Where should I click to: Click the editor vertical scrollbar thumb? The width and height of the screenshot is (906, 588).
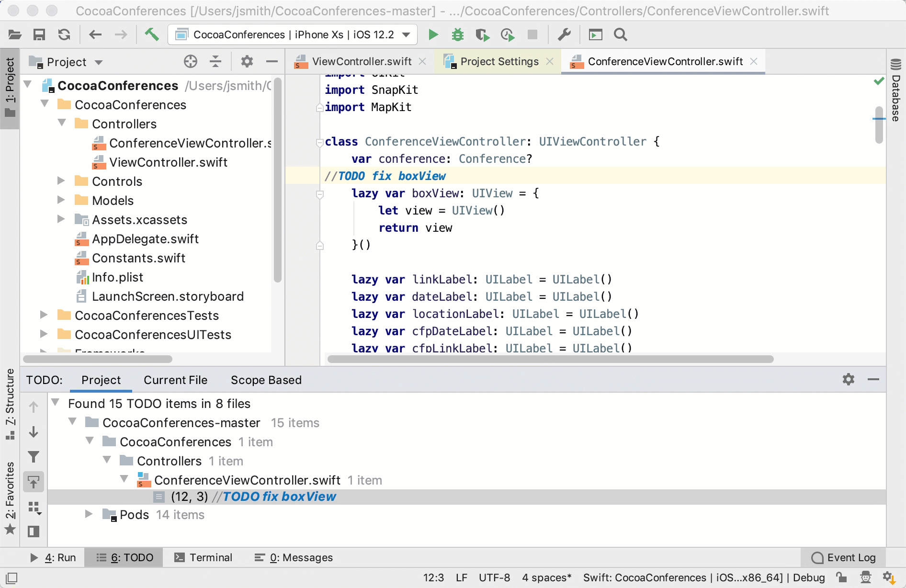point(879,124)
